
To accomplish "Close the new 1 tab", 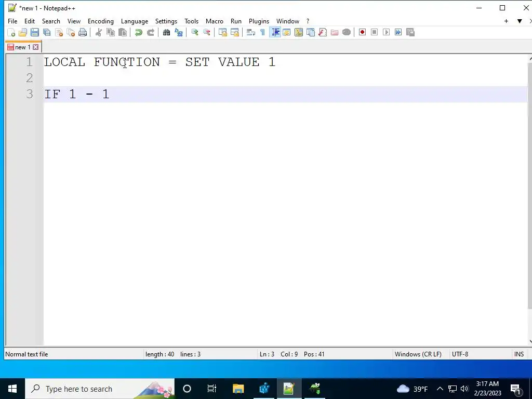I will (x=36, y=47).
